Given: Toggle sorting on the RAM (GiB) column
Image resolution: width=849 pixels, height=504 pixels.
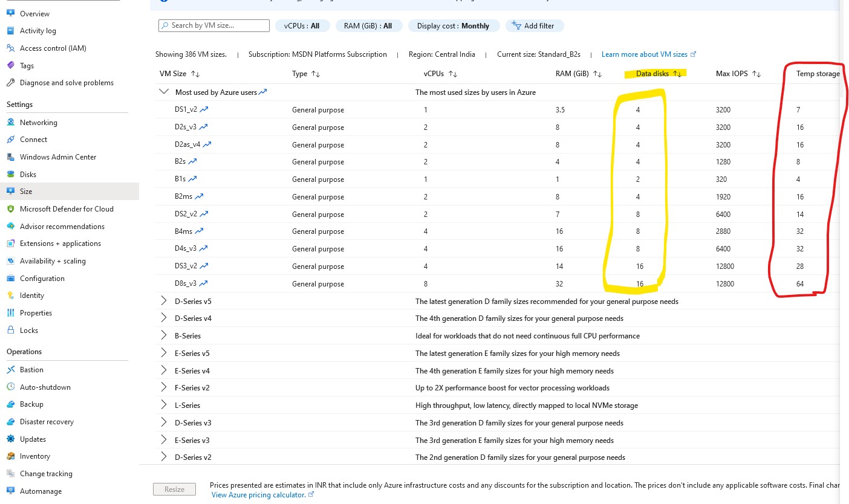Looking at the screenshot, I should (597, 73).
